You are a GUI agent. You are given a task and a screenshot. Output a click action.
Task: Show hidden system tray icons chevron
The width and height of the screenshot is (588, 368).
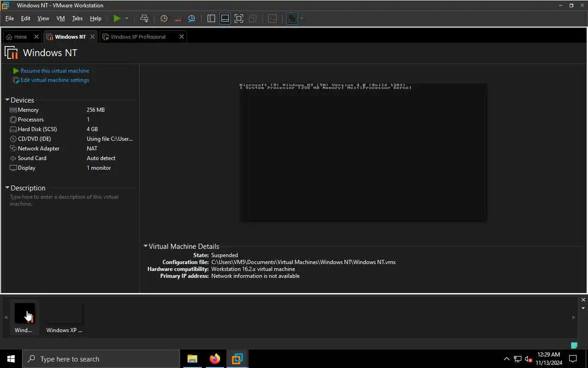(506, 359)
